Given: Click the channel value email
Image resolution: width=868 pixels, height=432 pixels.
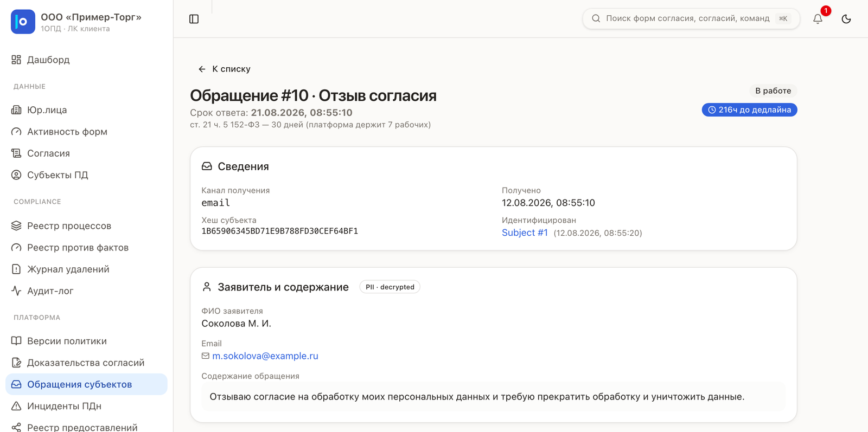Looking at the screenshot, I should (x=215, y=203).
